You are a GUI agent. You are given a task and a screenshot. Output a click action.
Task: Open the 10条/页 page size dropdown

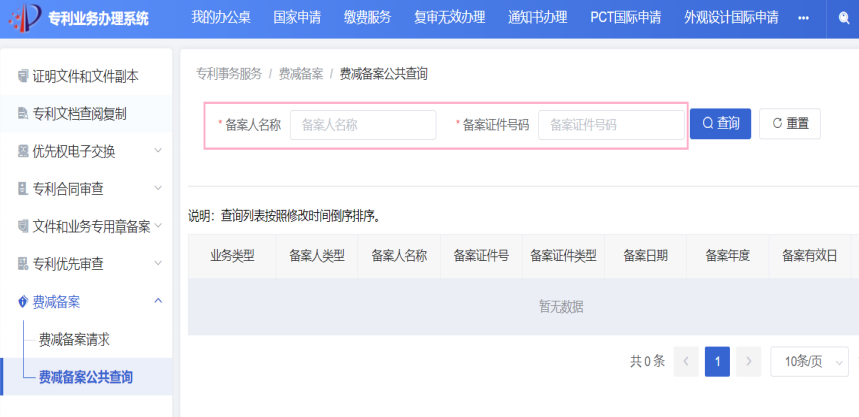pyautogui.click(x=814, y=361)
